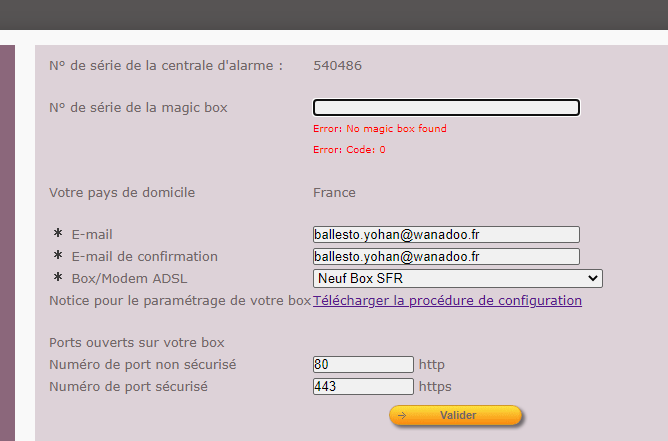This screenshot has height=441, width=668.
Task: Click the "Votre pays de domicile" label
Action: pos(122,192)
